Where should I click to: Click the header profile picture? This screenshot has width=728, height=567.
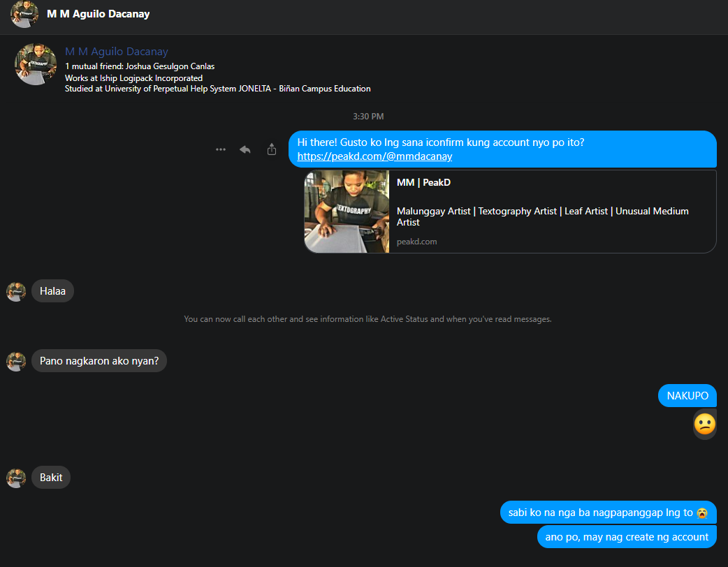click(x=24, y=14)
